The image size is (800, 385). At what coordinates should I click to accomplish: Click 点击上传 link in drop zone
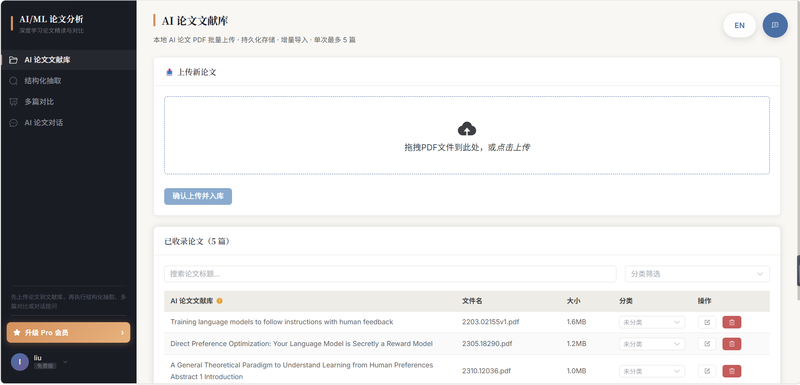pyautogui.click(x=513, y=147)
